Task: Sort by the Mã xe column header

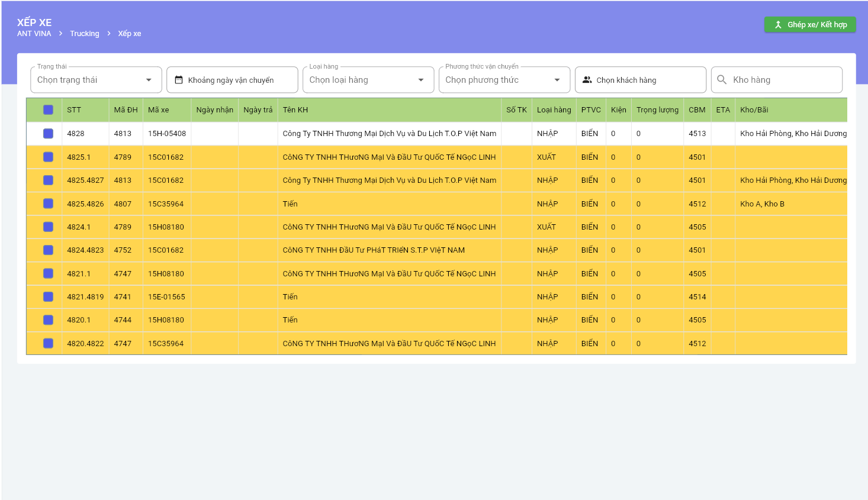Action: [159, 110]
